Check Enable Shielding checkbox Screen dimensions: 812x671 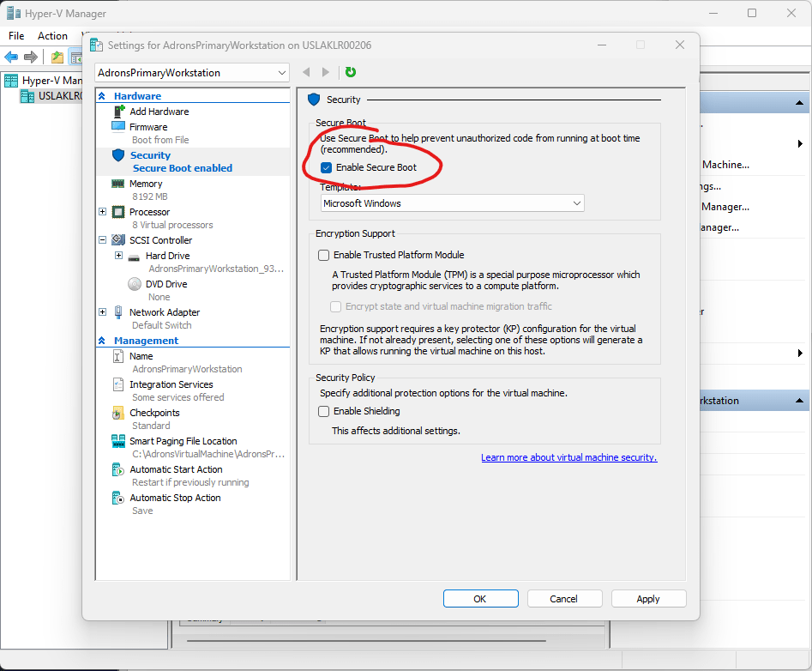point(323,411)
